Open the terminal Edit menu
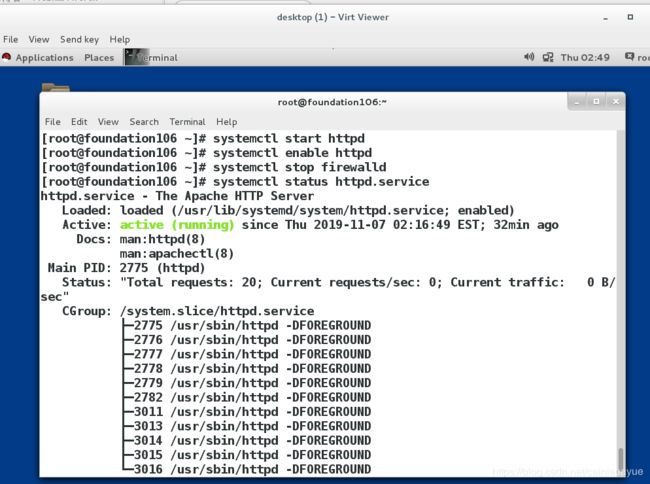The width and height of the screenshot is (650, 484). [x=79, y=122]
